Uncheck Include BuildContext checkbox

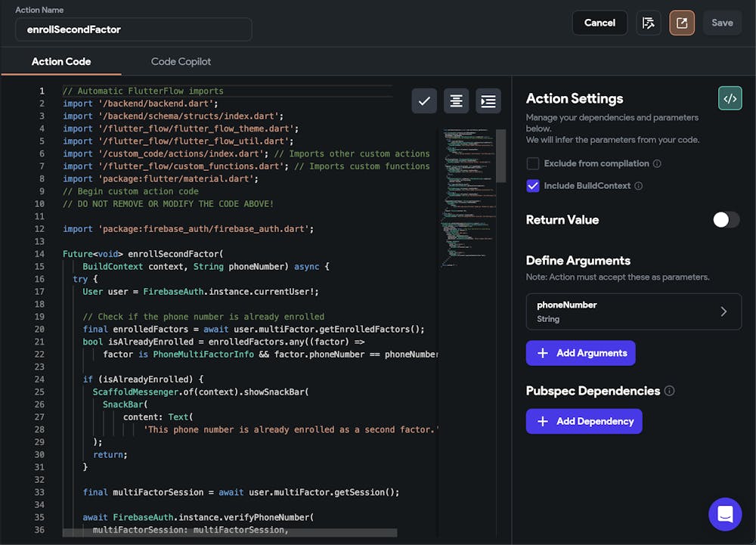pyautogui.click(x=533, y=186)
